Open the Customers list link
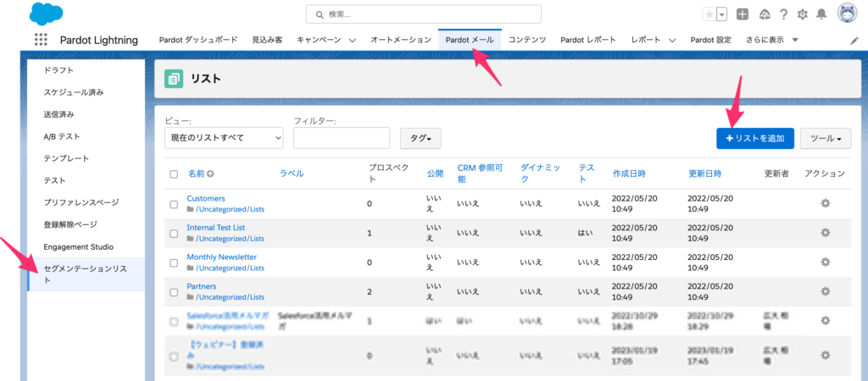The image size is (868, 381). [x=206, y=198]
